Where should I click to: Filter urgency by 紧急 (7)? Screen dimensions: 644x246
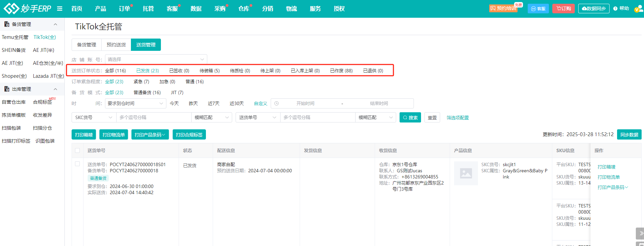pyautogui.click(x=141, y=82)
